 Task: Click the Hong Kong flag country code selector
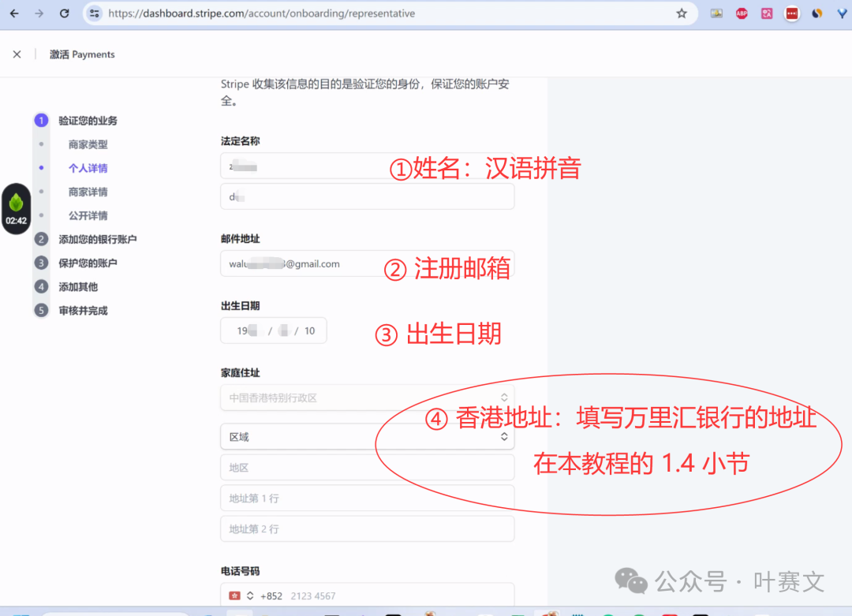(241, 595)
